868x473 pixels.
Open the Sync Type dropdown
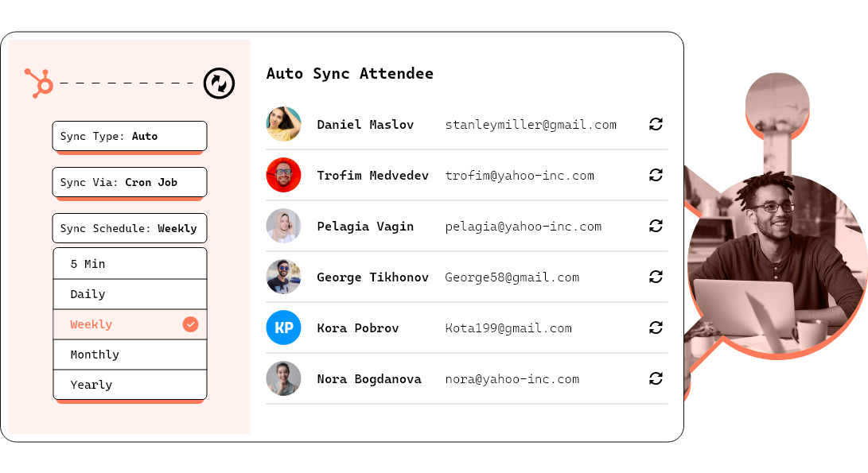pos(130,136)
